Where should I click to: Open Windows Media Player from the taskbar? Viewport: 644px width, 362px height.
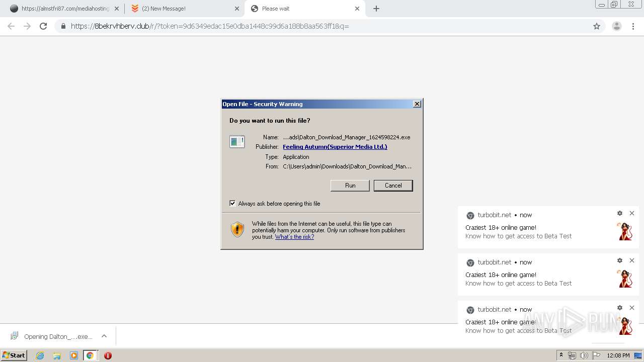[x=74, y=355]
